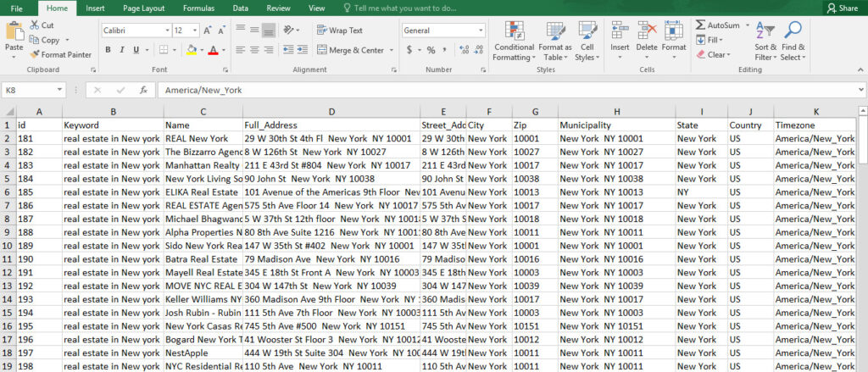Open the Page Layout tab
Viewport: 868px width, 372px height.
point(143,8)
